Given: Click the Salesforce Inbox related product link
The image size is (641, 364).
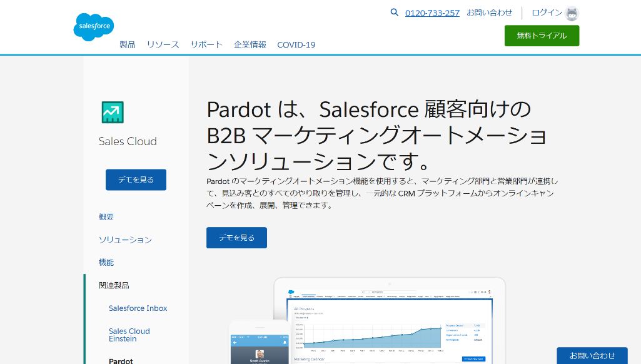Looking at the screenshot, I should click(138, 308).
